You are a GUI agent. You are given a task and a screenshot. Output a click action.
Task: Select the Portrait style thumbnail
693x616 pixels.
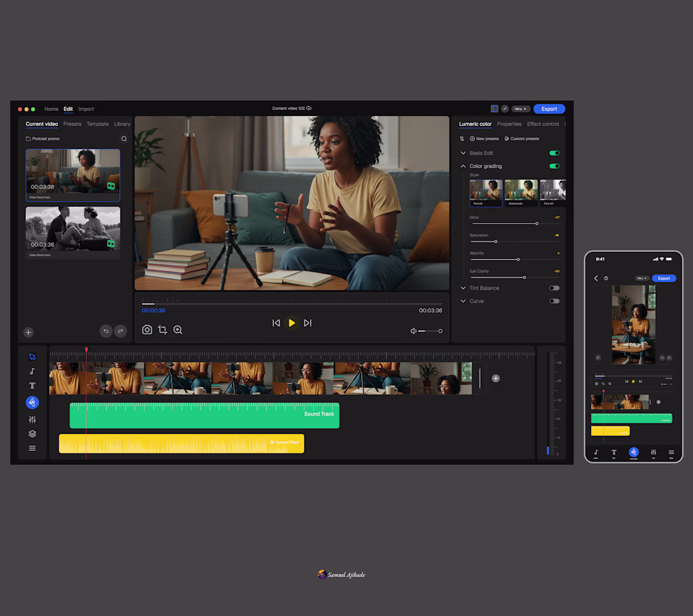(486, 193)
